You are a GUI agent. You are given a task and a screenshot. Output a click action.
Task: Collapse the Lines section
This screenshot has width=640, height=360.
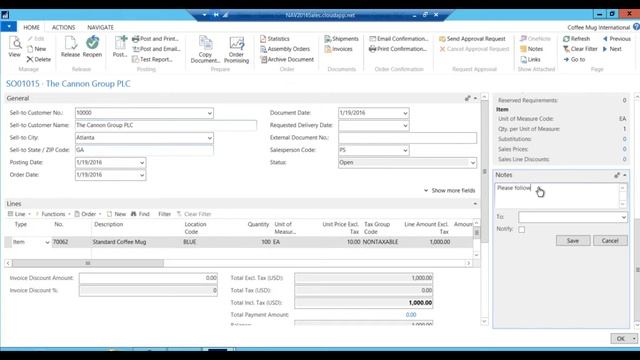475,204
